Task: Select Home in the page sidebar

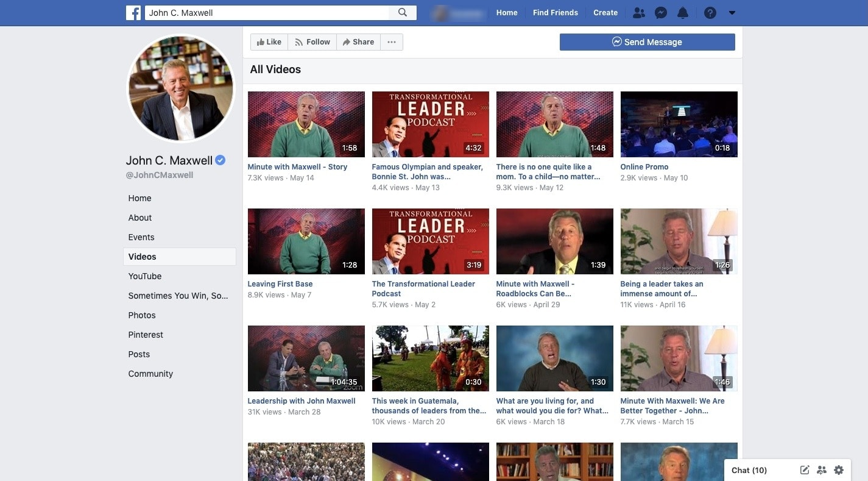Action: coord(139,198)
